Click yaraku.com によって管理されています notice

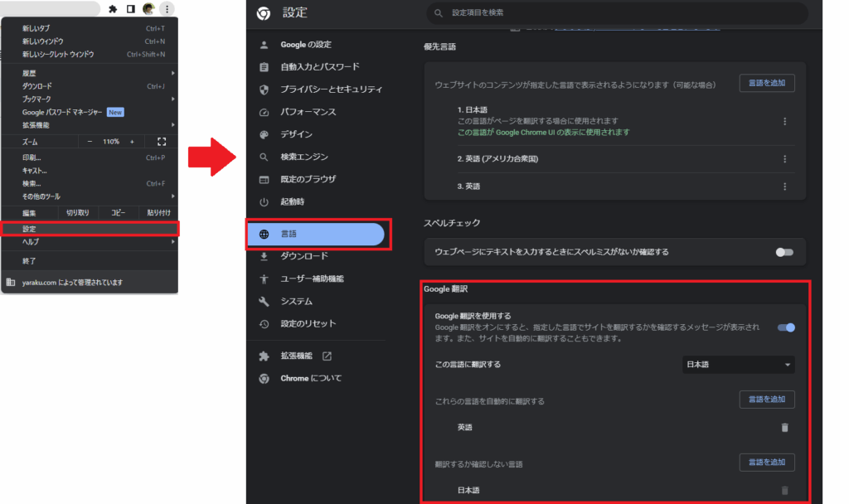point(90,282)
